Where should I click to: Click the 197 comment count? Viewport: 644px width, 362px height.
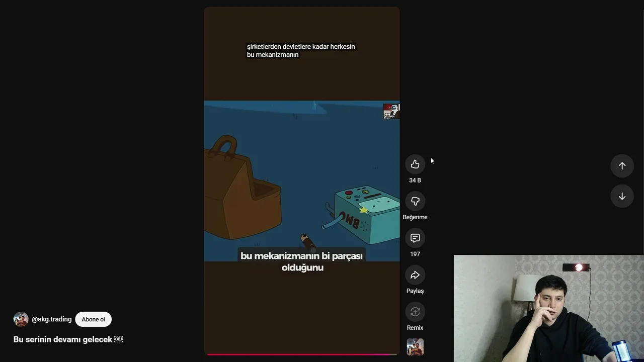(x=415, y=254)
